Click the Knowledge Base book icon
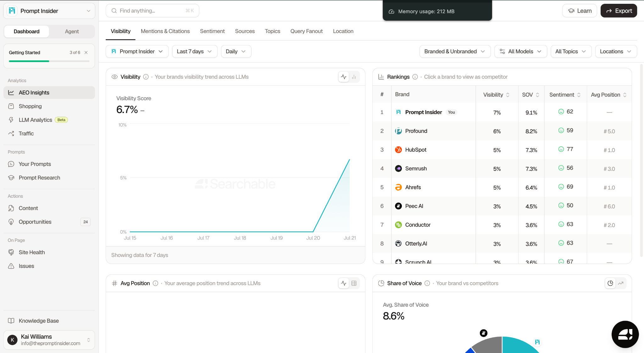644x353 pixels. click(x=11, y=321)
